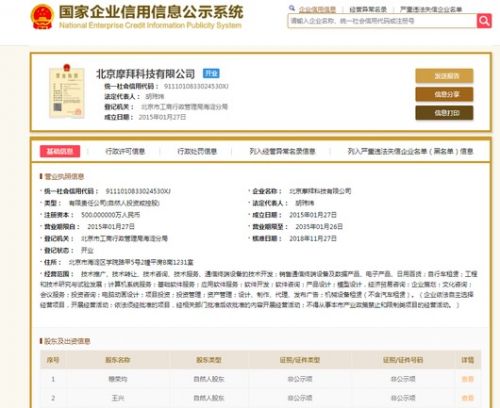Image resolution: width=500 pixels, height=408 pixels.
Task: Open the 行政处罚信息 tab
Action: pos(197,151)
